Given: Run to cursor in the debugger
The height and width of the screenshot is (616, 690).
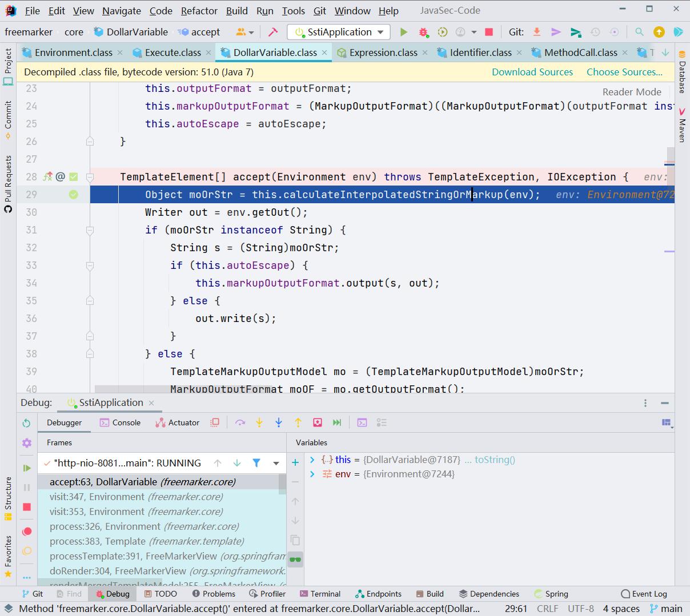Looking at the screenshot, I should click(x=336, y=422).
